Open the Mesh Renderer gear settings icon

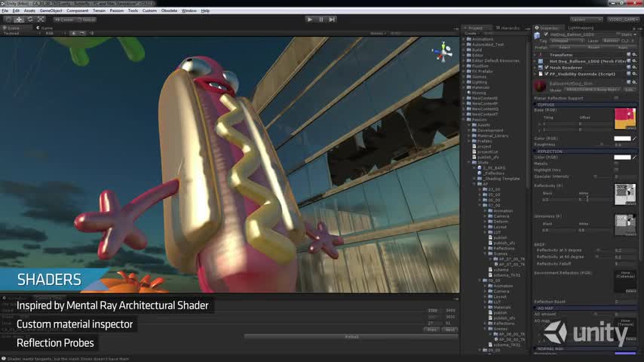pyautogui.click(x=634, y=67)
